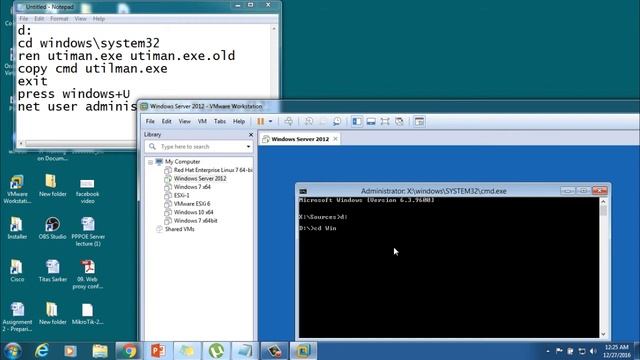The image size is (640, 360).
Task: Open VMware Edit menu
Action: click(166, 121)
